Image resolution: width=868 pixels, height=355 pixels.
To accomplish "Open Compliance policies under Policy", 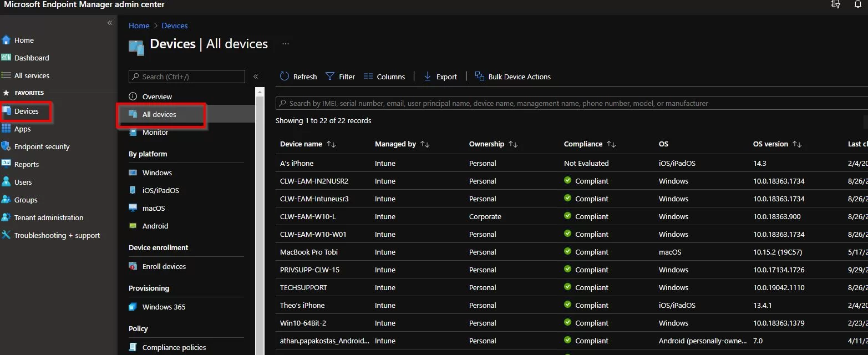I will (x=174, y=347).
